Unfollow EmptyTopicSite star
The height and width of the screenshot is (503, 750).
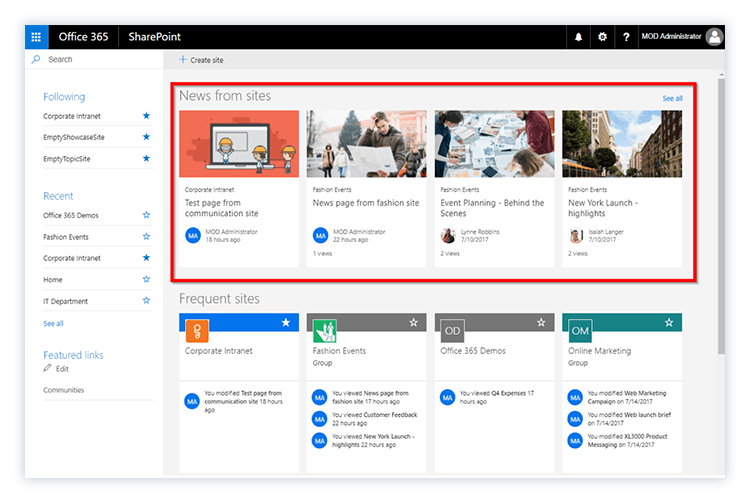coord(146,158)
